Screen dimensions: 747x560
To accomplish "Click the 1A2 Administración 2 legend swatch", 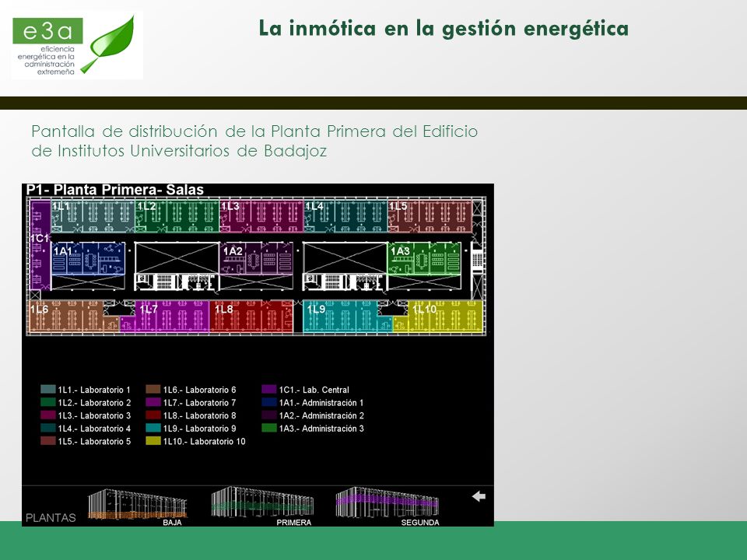I will pos(269,415).
